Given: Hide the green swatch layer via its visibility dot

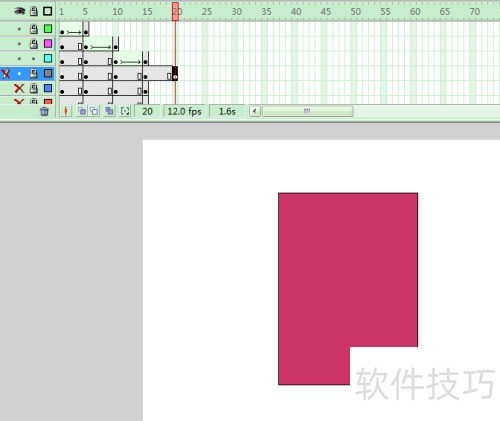Looking at the screenshot, I should [19, 29].
